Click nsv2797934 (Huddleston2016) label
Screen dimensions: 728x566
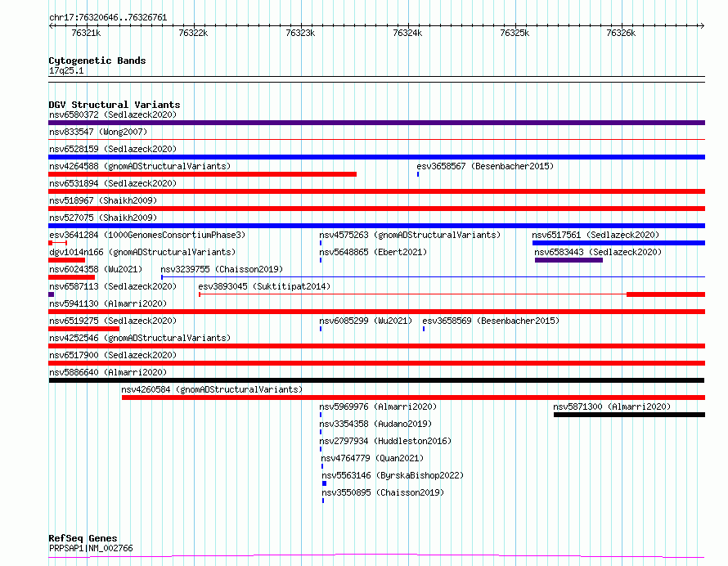click(385, 441)
